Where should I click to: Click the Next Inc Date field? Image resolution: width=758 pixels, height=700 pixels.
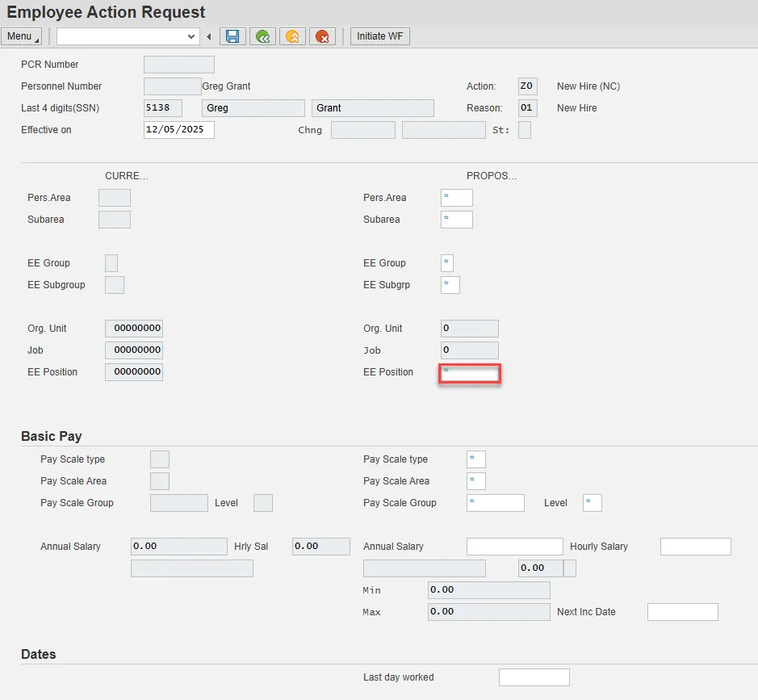pos(682,612)
